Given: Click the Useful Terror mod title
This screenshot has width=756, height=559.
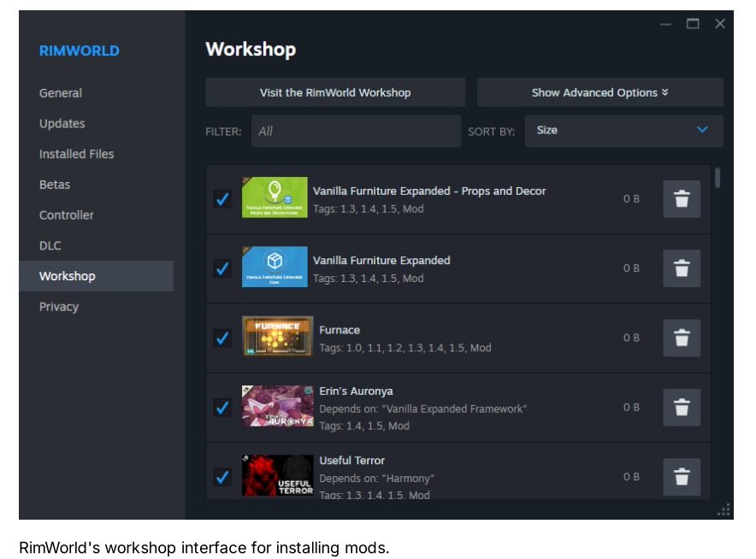Looking at the screenshot, I should coord(352,460).
